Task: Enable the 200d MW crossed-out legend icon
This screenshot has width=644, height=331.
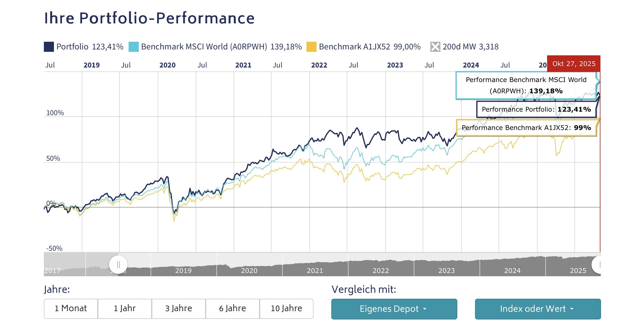Action: 435,47
